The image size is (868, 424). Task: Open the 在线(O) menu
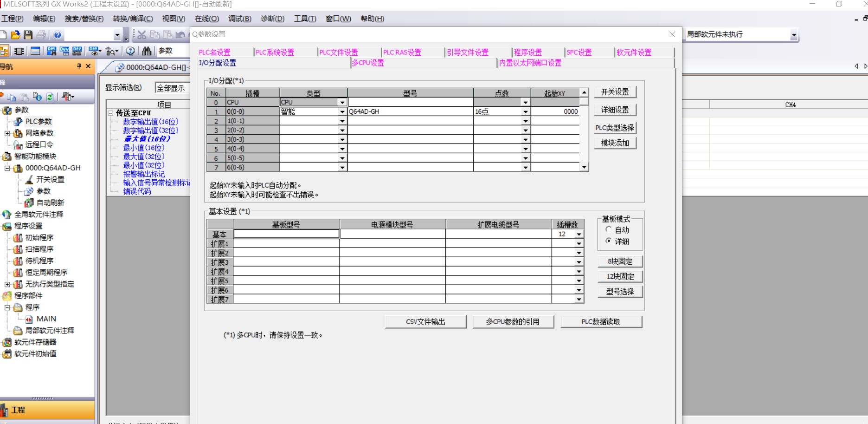(206, 19)
